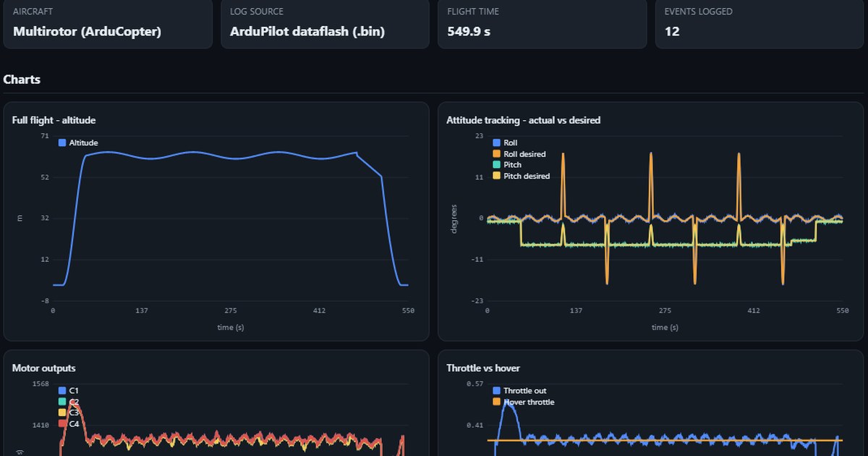Select the Motor outputs chart heading
Image resolution: width=868 pixels, height=456 pixels.
(x=44, y=368)
